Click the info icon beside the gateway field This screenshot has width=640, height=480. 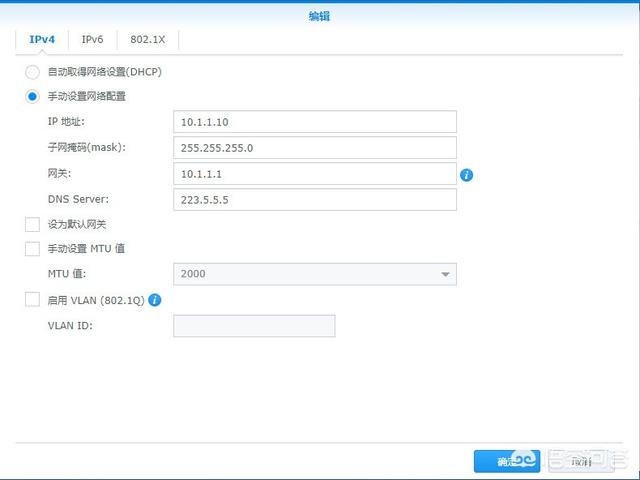click(466, 175)
